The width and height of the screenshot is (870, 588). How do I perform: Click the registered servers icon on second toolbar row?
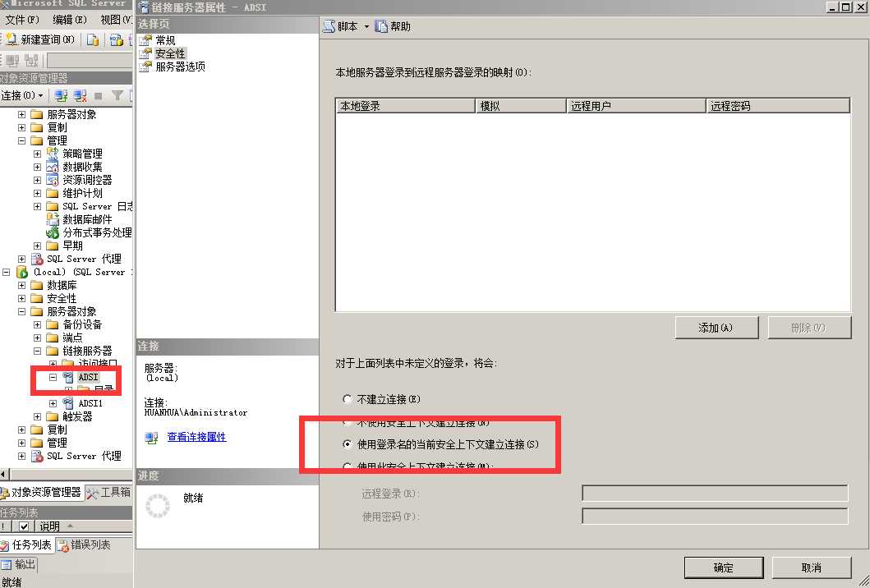pyautogui.click(x=12, y=61)
